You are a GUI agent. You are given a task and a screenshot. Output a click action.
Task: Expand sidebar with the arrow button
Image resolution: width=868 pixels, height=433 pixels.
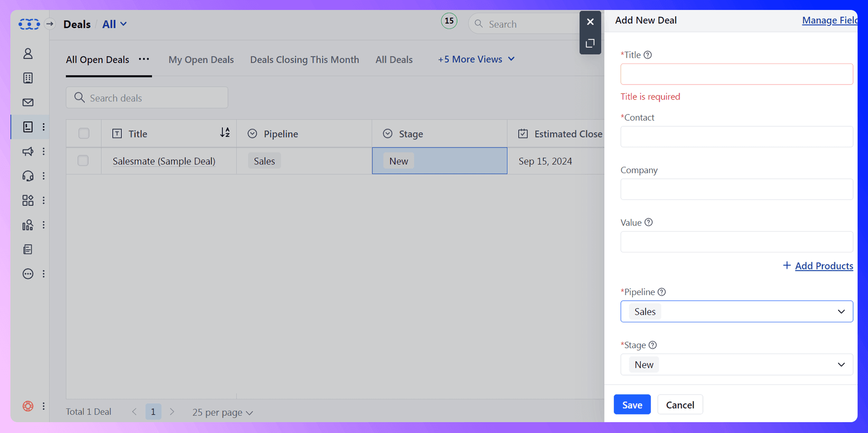(50, 24)
